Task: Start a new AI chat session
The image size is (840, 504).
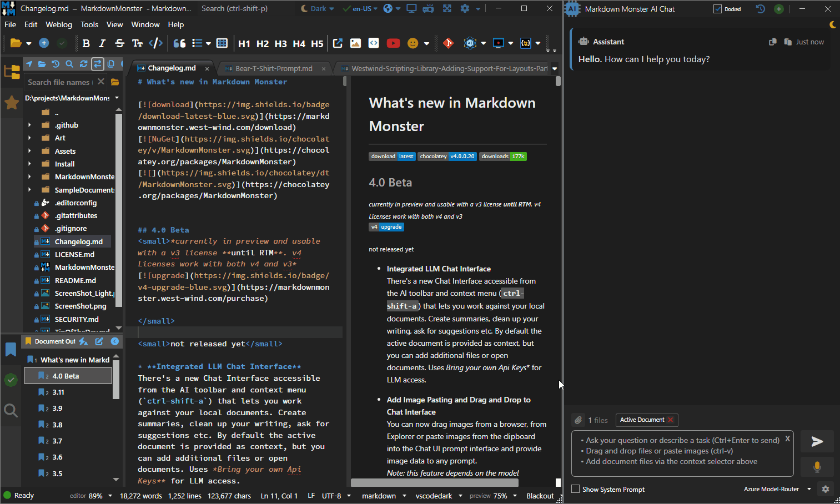Action: tap(779, 9)
